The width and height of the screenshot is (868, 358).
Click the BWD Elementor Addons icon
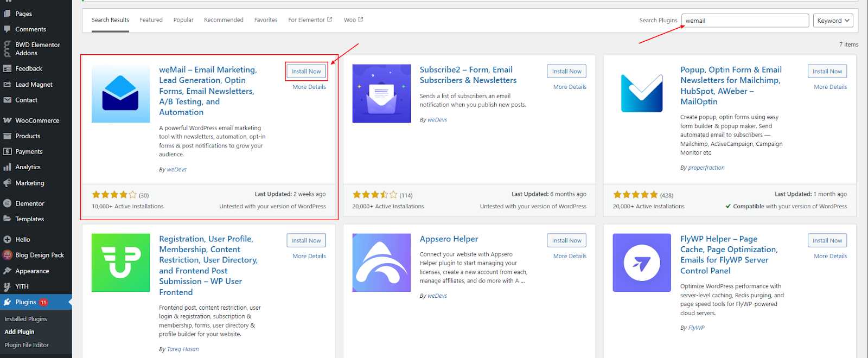tap(7, 49)
